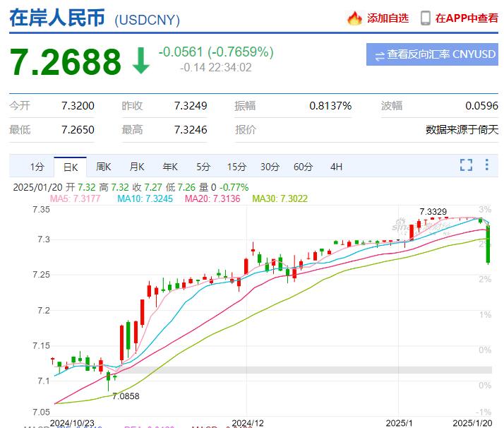Click 振幅 value 0.8137%
Image resolution: width=504 pixels, height=428 pixels.
[x=330, y=106]
